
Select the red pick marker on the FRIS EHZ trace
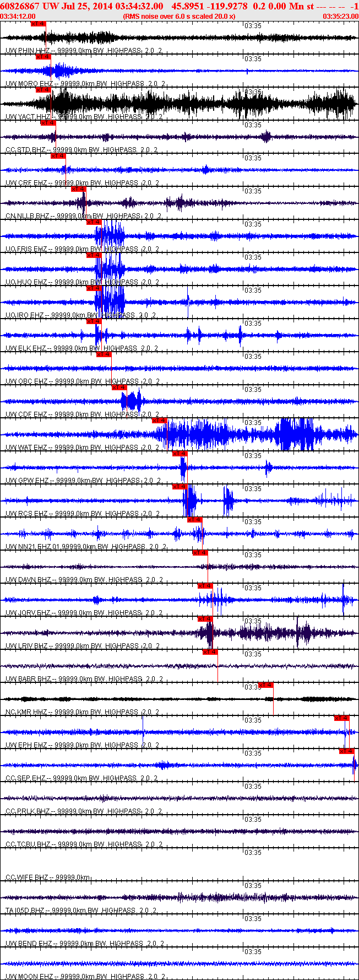pyautogui.click(x=94, y=222)
